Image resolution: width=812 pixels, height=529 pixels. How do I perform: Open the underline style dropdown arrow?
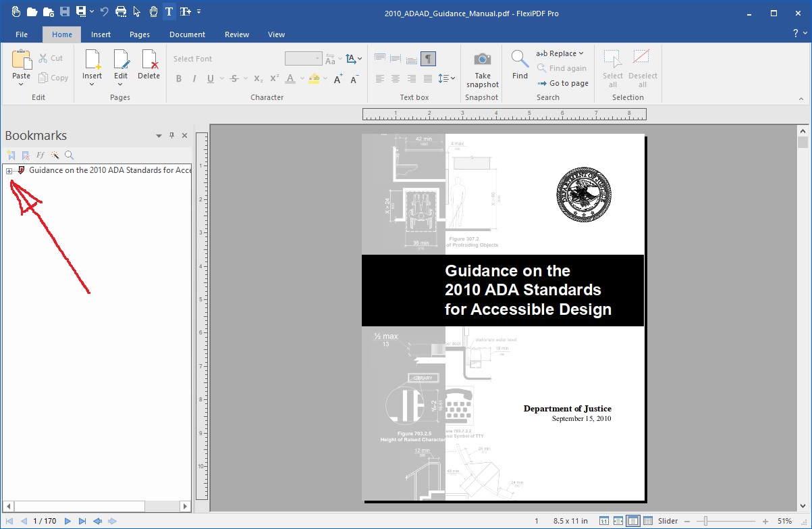click(x=221, y=78)
